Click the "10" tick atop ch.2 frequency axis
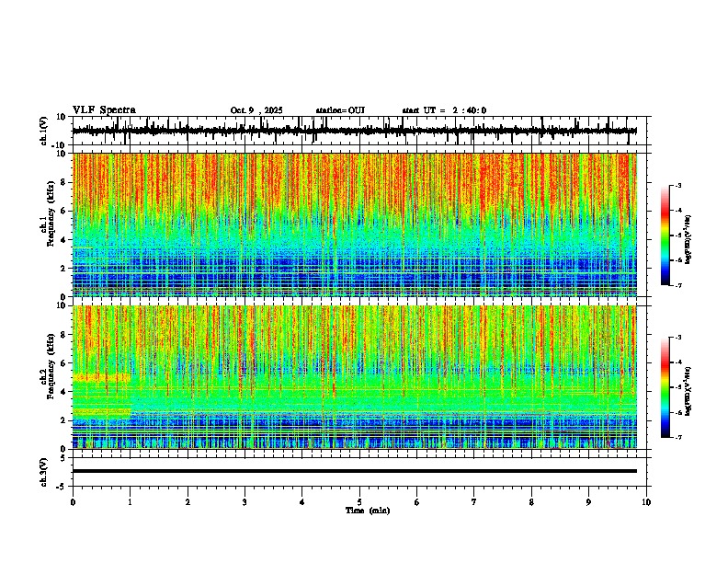 pos(62,305)
